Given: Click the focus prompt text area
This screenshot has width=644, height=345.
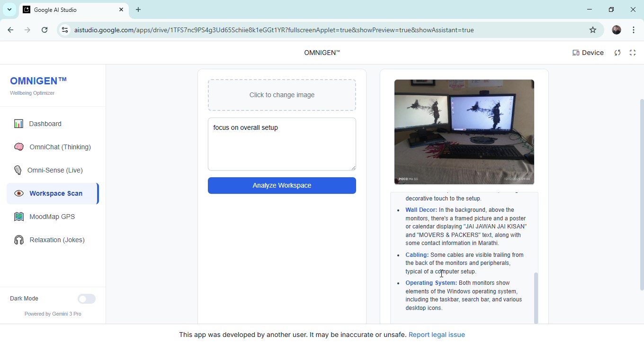Looking at the screenshot, I should [x=282, y=145].
